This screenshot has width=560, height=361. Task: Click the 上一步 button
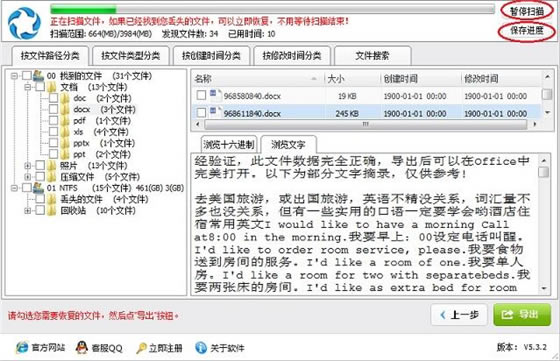(459, 315)
